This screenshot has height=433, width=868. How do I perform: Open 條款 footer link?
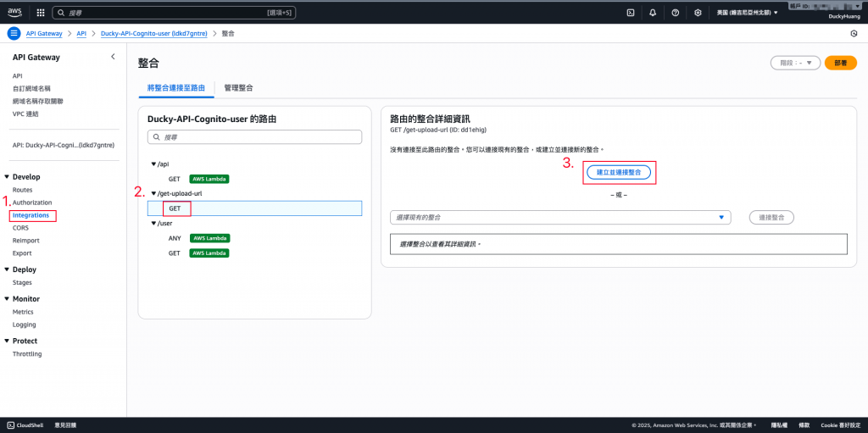coord(804,425)
